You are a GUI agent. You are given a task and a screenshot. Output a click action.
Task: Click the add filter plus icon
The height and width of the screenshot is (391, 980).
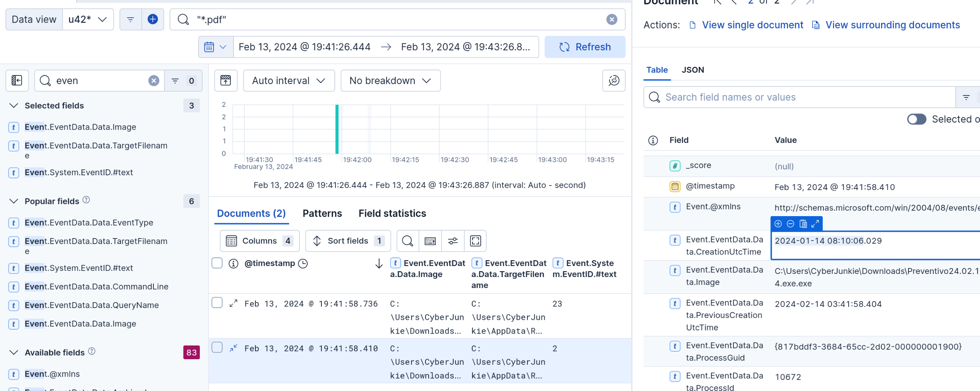[x=152, y=19]
